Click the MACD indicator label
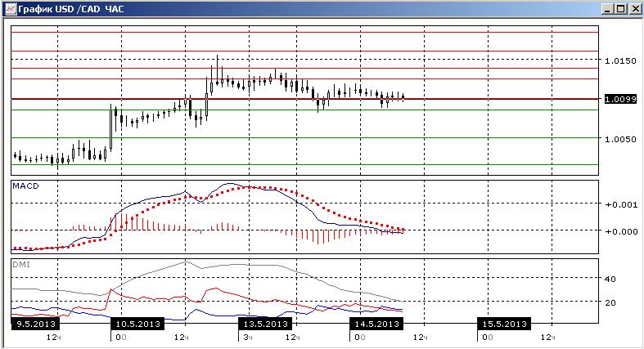This screenshot has height=349, width=644. pos(25,186)
